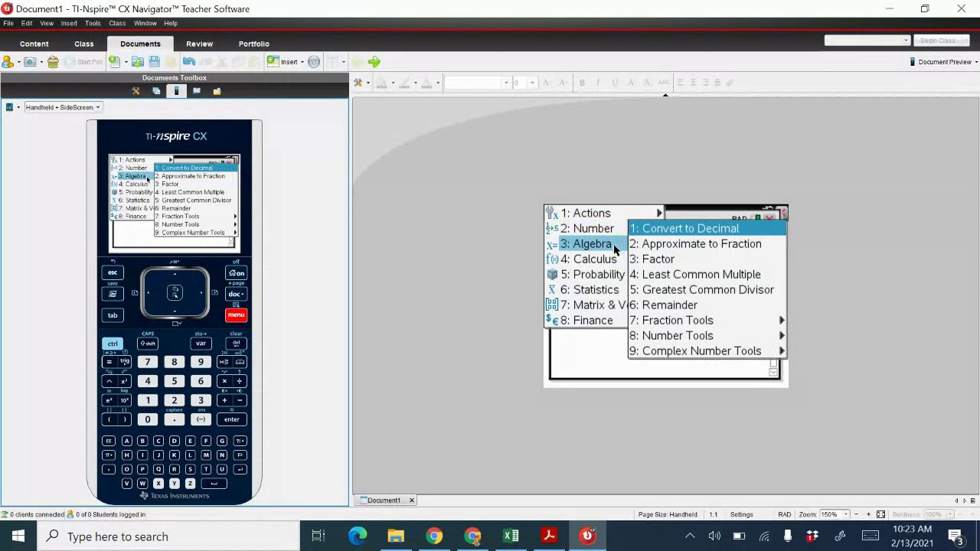Open File Explorer from the taskbar
Viewport: 980px width, 551px height.
(396, 536)
